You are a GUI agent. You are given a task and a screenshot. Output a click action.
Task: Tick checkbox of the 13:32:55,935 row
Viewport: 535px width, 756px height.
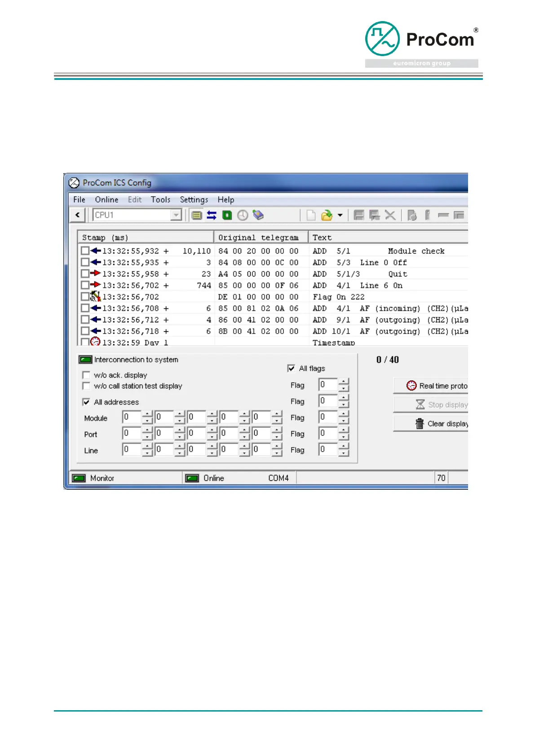coord(85,262)
